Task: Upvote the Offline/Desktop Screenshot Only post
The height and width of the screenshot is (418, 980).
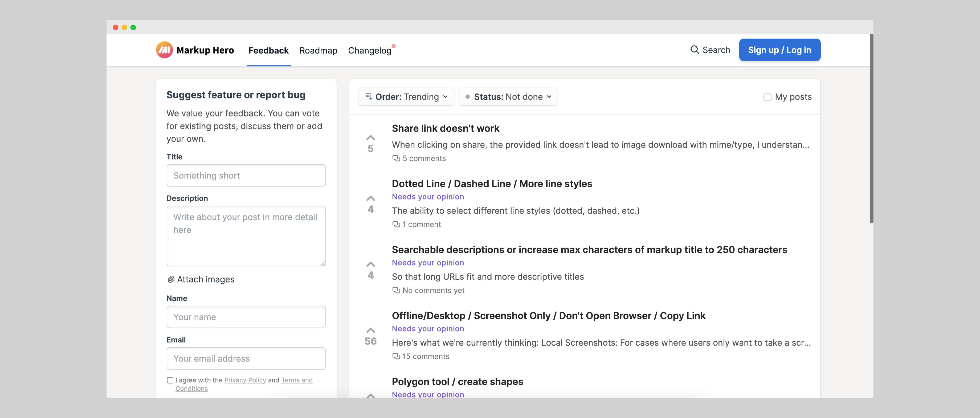Action: coord(370,330)
